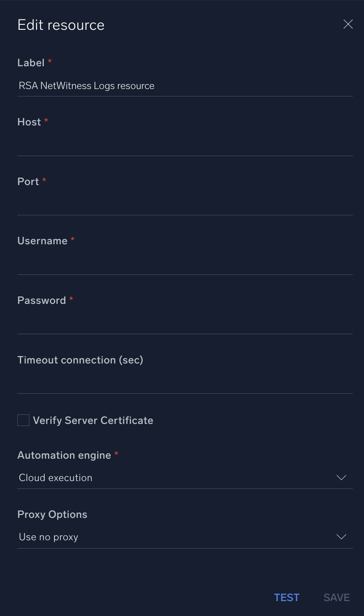This screenshot has height=616, width=364.
Task: Click the Proxy Options chevron icon
Action: [342, 537]
